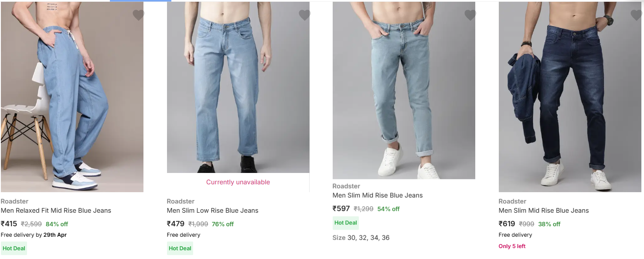Click Men Slim Mid Rise title priced ₹597
Image resolution: width=644 pixels, height=259 pixels.
tap(378, 195)
